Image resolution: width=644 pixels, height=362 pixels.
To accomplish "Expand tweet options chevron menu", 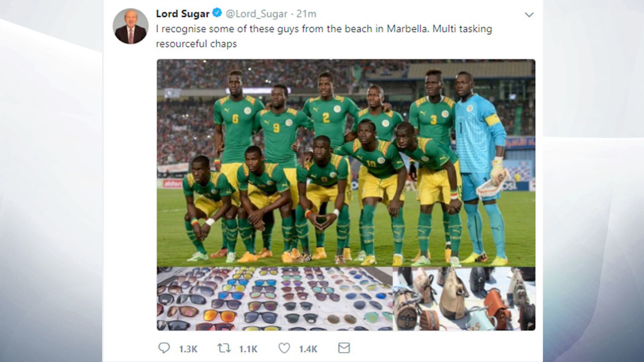I will (x=529, y=15).
